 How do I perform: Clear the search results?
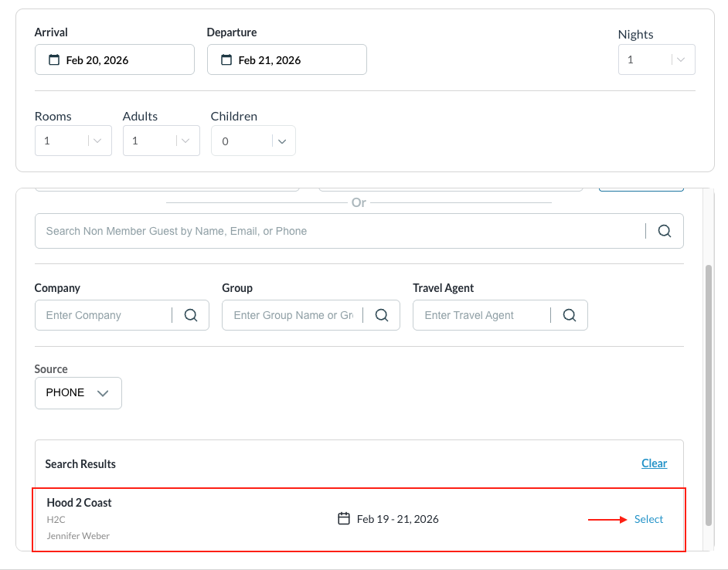[654, 463]
